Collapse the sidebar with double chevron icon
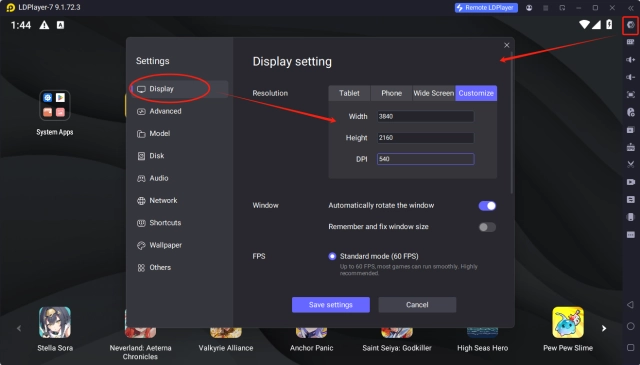The image size is (640, 365). (631, 8)
